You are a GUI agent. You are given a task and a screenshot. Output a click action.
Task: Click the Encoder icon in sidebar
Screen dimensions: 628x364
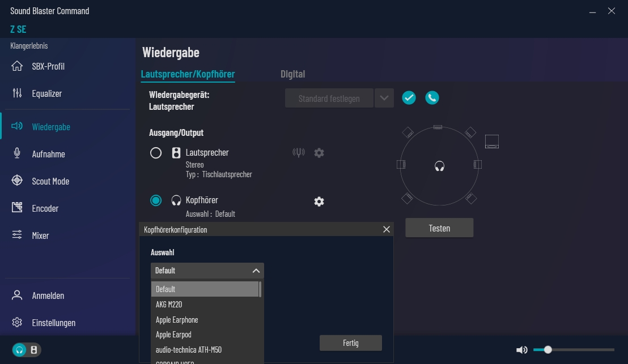17,207
